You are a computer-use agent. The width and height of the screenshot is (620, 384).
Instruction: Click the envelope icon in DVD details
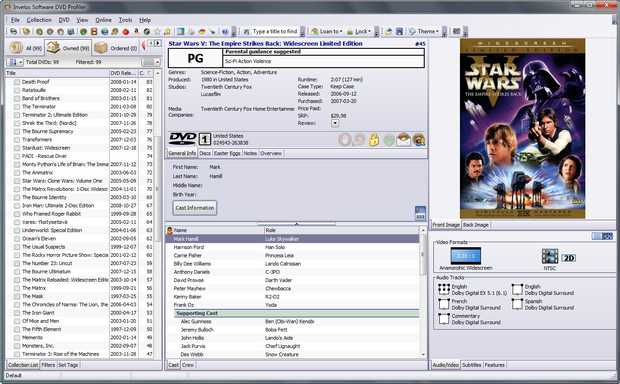click(403, 140)
